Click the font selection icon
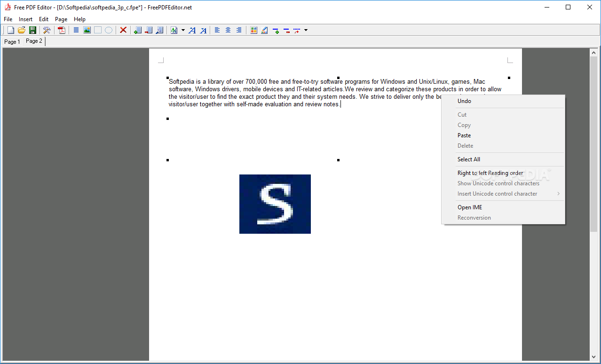Screen dimensions: 601x364 point(174,30)
